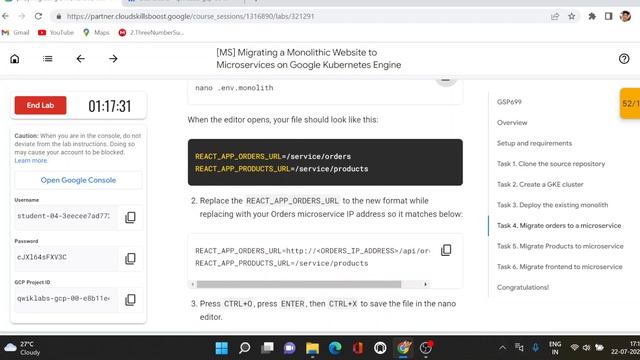Go to next lab page arrow
The height and width of the screenshot is (360, 640).
point(113,59)
